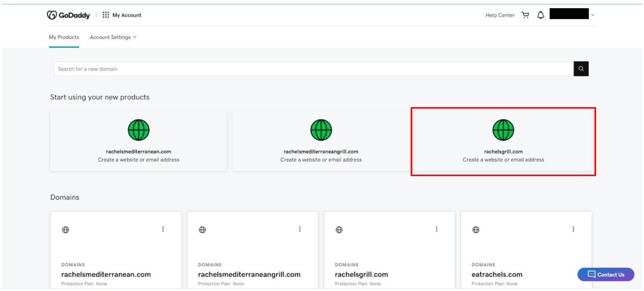644x291 pixels.
Task: Expand the account name chevron
Action: (593, 15)
